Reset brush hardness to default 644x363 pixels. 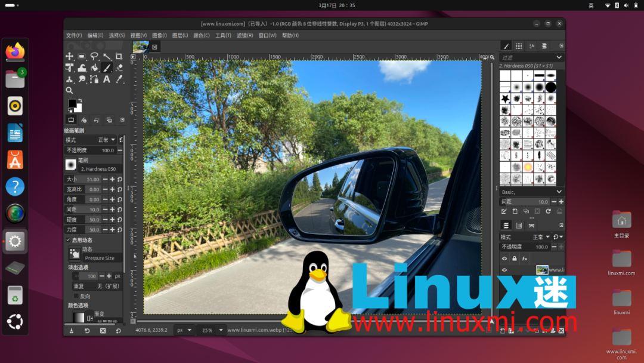coord(119,220)
